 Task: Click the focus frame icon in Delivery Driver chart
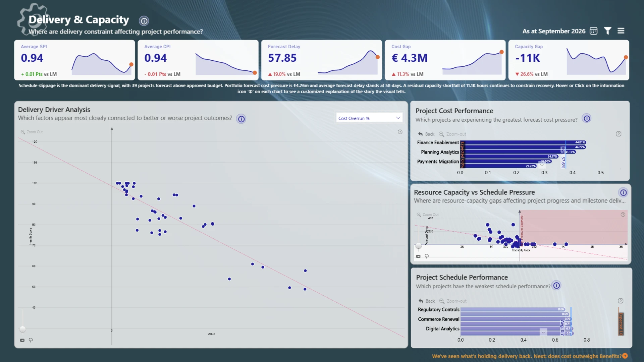22,340
